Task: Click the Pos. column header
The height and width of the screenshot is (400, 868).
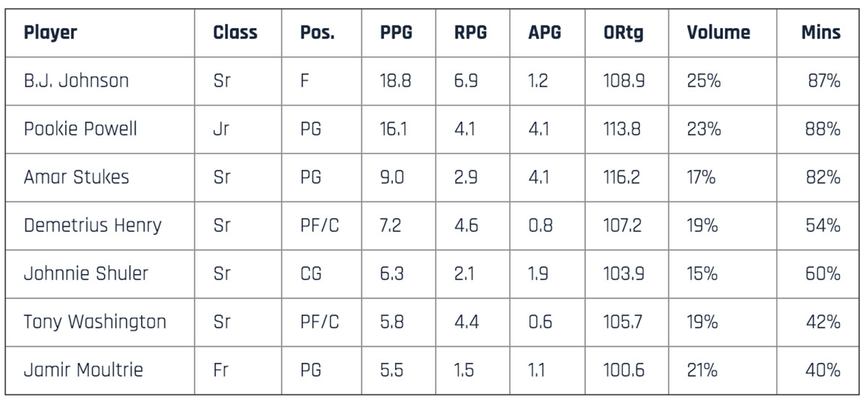Action: point(318,33)
